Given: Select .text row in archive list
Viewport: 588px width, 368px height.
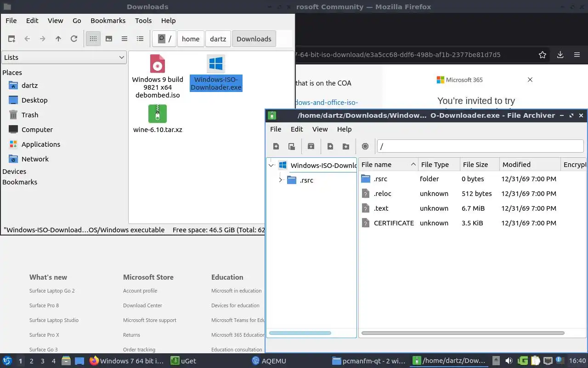Looking at the screenshot, I should tap(473, 208).
